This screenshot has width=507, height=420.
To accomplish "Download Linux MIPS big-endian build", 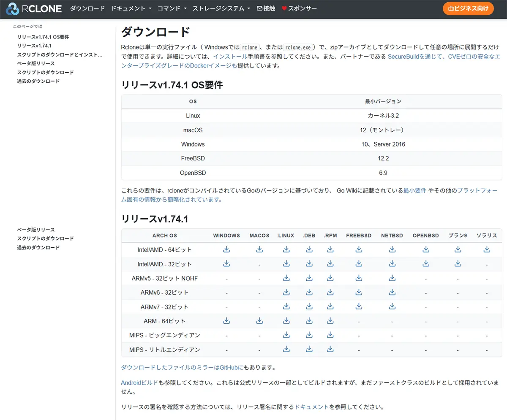I will pyautogui.click(x=286, y=335).
